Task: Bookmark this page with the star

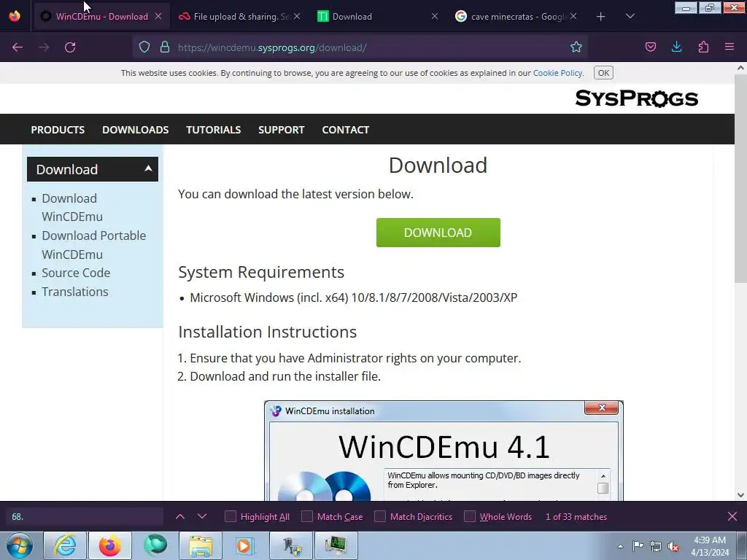Action: pos(576,47)
